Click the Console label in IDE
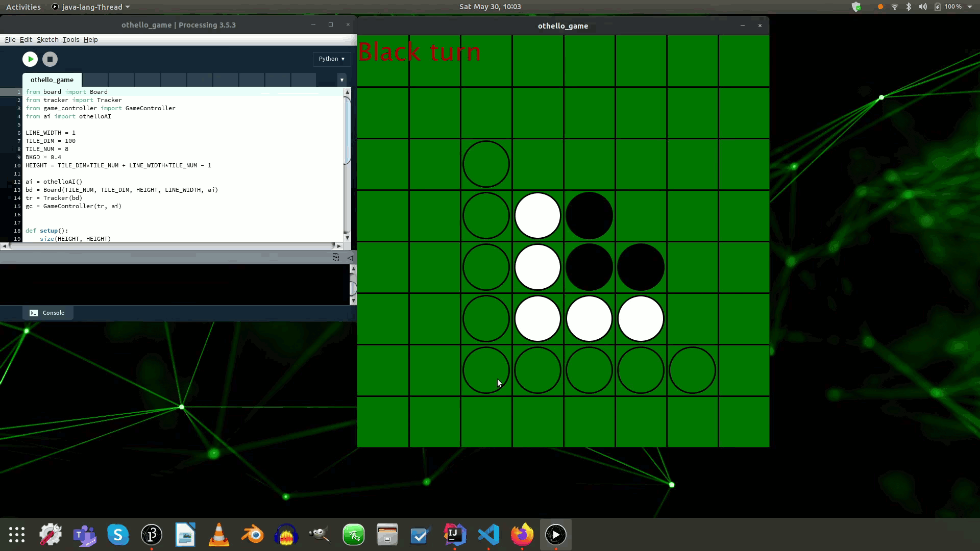Viewport: 980px width, 551px height. 54,312
